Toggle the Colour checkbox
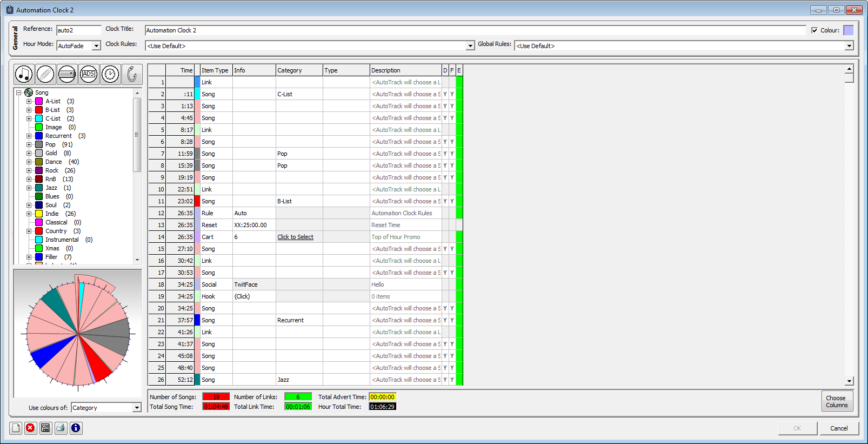Screen dimensions: 868x444 814,30
